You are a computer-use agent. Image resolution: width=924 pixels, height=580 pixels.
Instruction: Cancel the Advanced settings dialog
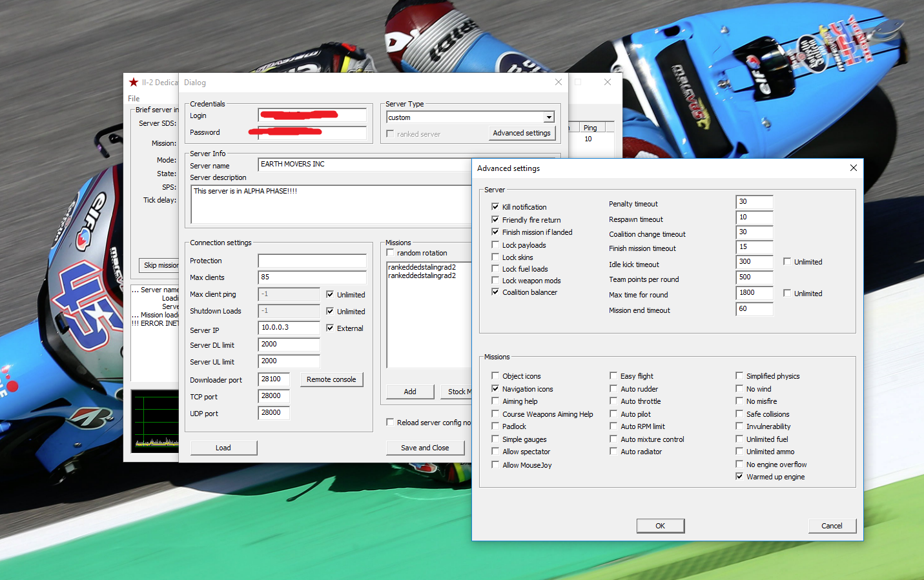click(832, 526)
